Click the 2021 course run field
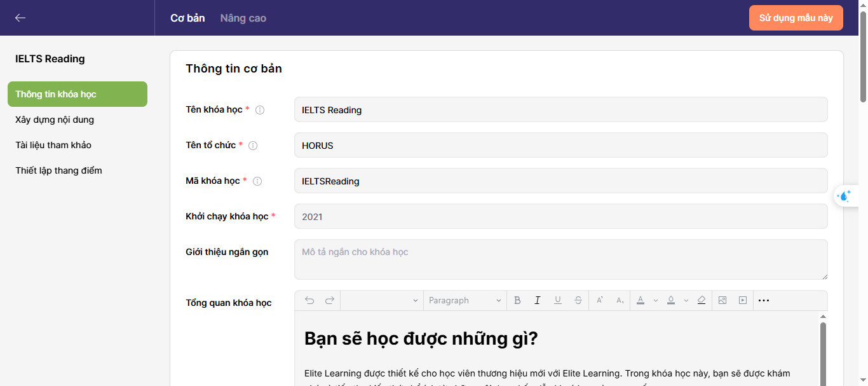Screen dimensions: 868x386 click(x=561, y=216)
